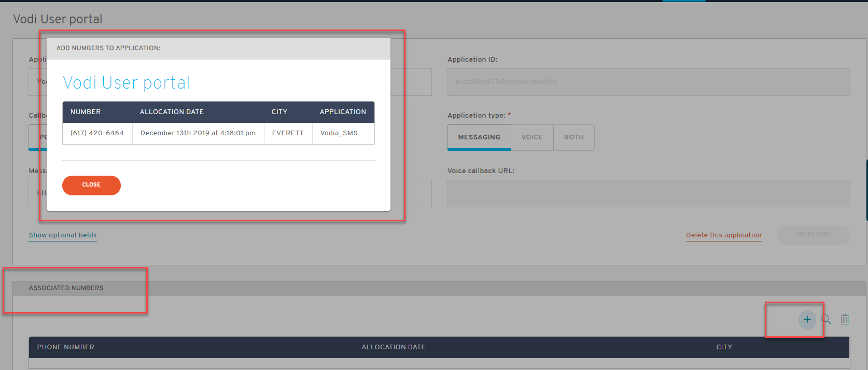This screenshot has height=370, width=868.
Task: Click the NUMBER column header in the dialog
Action: (x=86, y=112)
